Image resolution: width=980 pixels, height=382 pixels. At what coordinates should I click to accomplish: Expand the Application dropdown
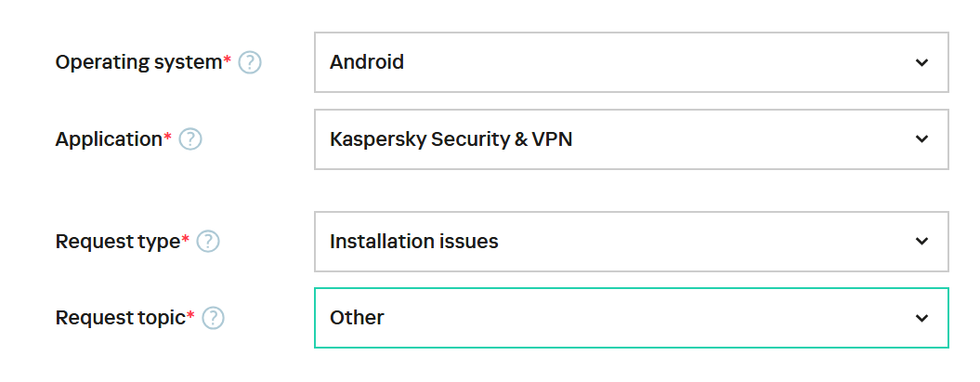point(631,139)
